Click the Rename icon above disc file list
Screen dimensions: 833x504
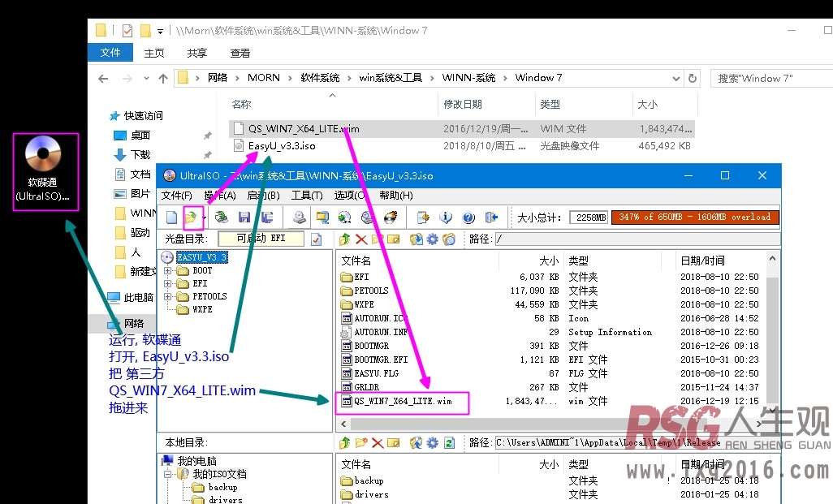(x=394, y=239)
